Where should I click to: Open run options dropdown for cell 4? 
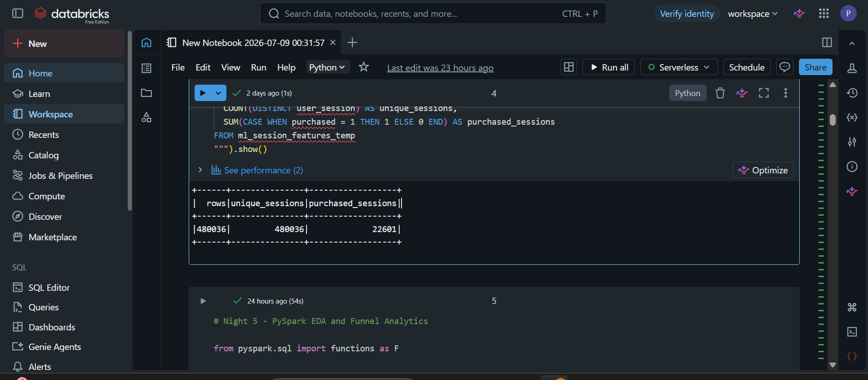coord(219,93)
